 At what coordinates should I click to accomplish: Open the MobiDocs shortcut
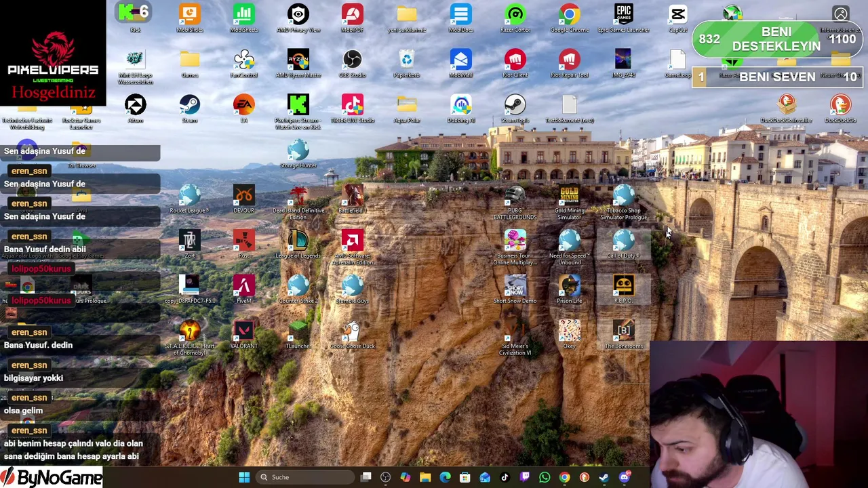pos(460,18)
